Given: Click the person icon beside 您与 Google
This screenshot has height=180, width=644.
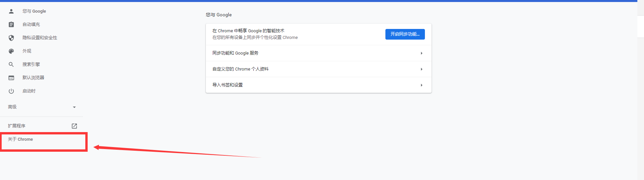Looking at the screenshot, I should [11, 11].
